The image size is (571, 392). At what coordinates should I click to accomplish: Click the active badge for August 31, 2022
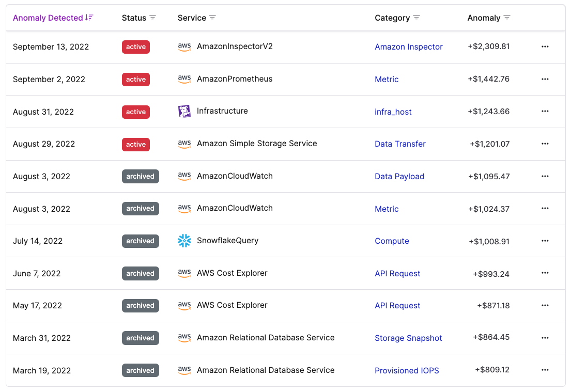tap(136, 112)
